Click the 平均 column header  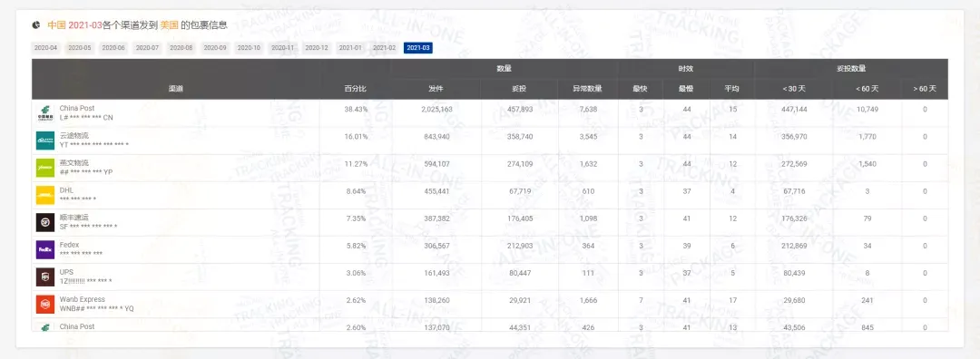[x=732, y=89]
